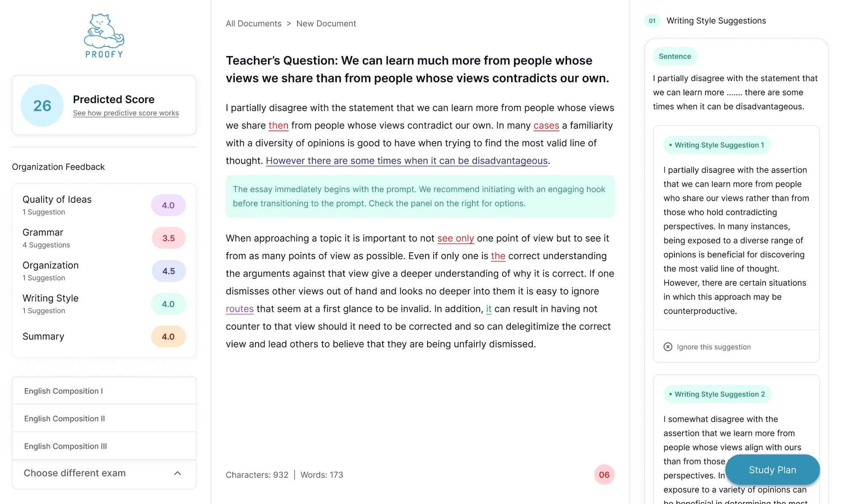Click the 01 suggestions count badge

click(652, 21)
